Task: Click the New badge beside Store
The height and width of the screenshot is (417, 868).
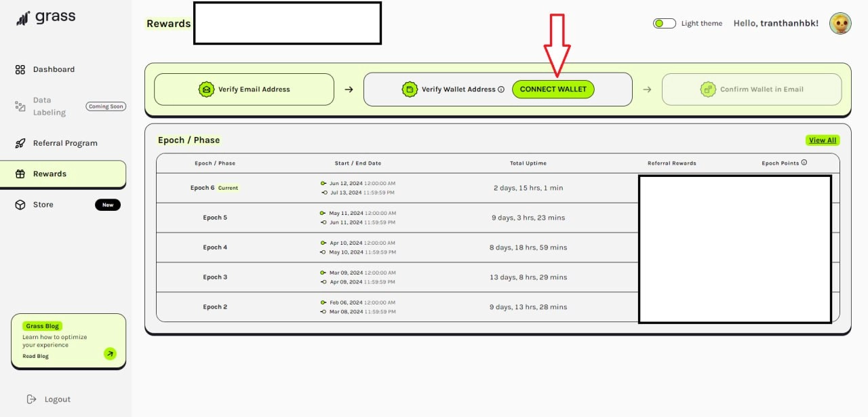Action: click(x=107, y=205)
